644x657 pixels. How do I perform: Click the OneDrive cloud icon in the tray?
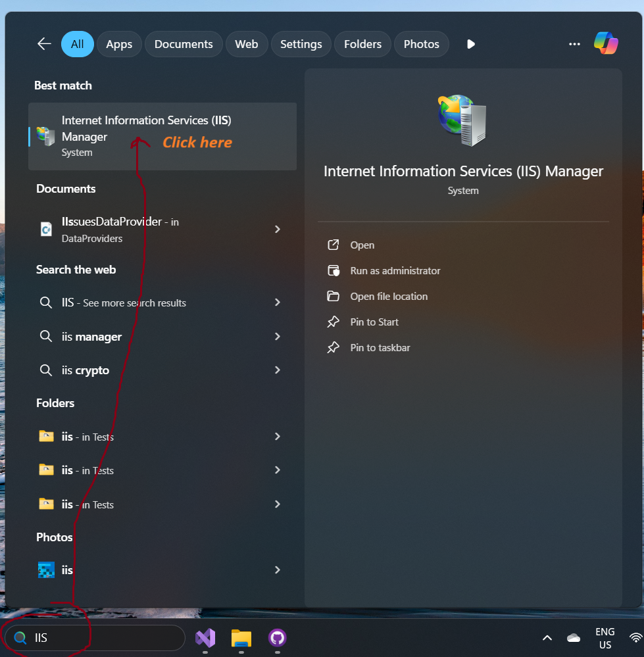(x=574, y=638)
